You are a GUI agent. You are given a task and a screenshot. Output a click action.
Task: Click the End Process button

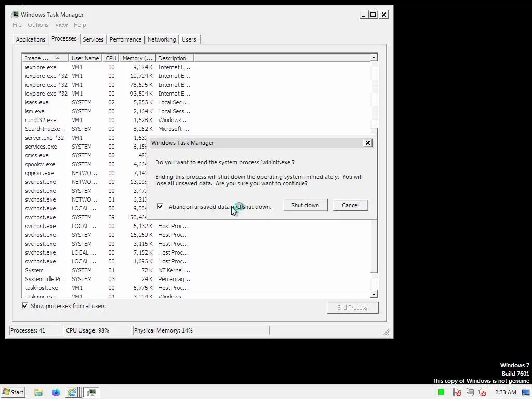pos(353,308)
